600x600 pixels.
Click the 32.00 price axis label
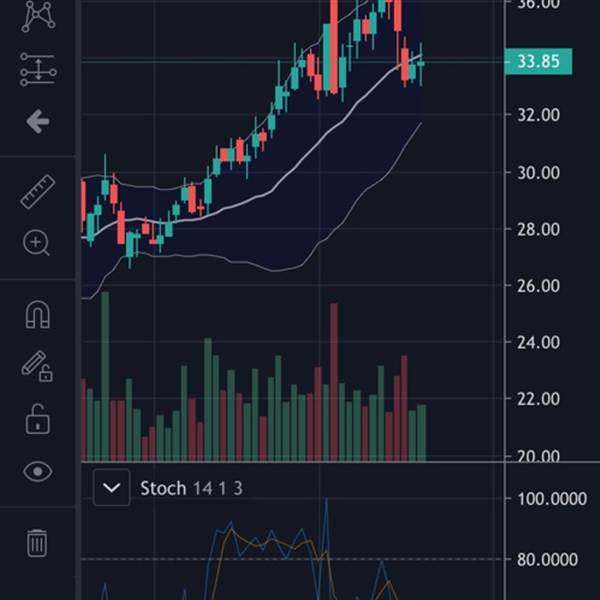pyautogui.click(x=538, y=115)
